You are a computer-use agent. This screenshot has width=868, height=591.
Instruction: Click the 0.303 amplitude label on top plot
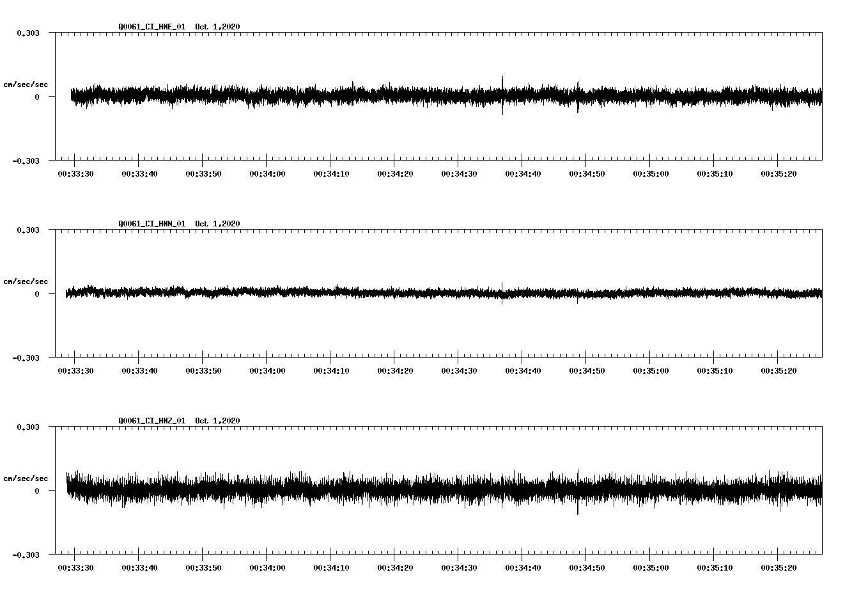pos(29,32)
